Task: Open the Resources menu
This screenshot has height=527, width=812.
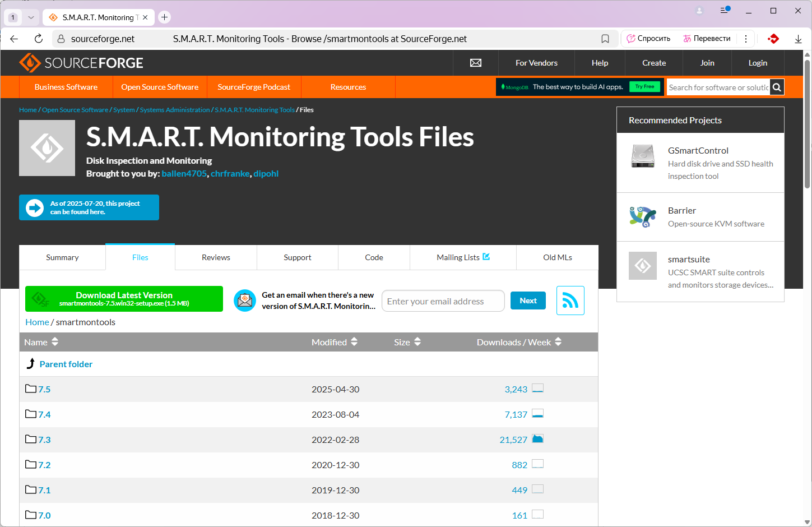Action: [x=348, y=87]
